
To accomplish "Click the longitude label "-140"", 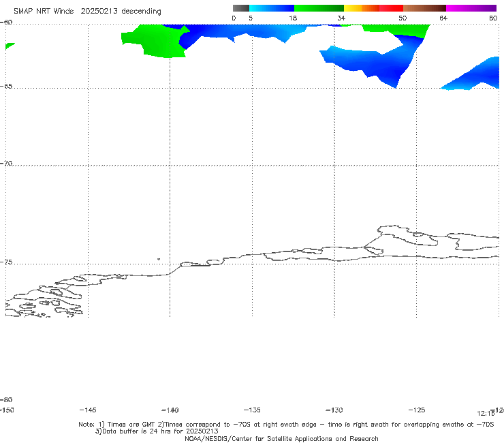I will point(170,410).
